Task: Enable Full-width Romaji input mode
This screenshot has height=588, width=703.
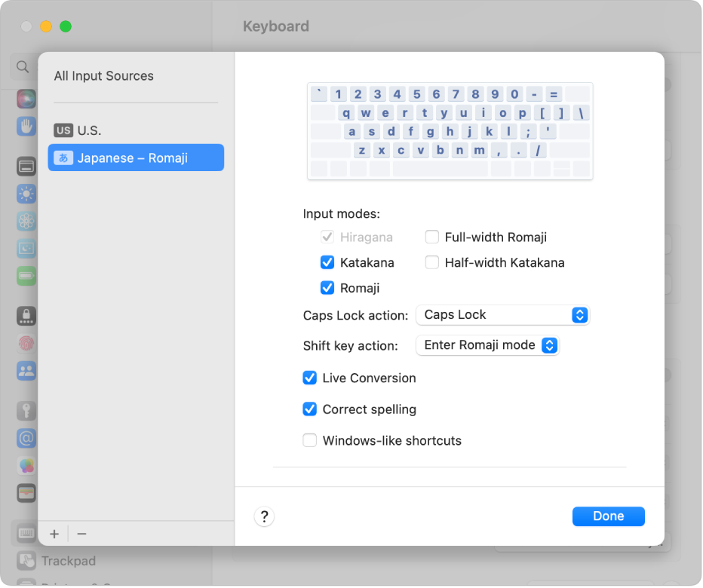Action: [432, 237]
